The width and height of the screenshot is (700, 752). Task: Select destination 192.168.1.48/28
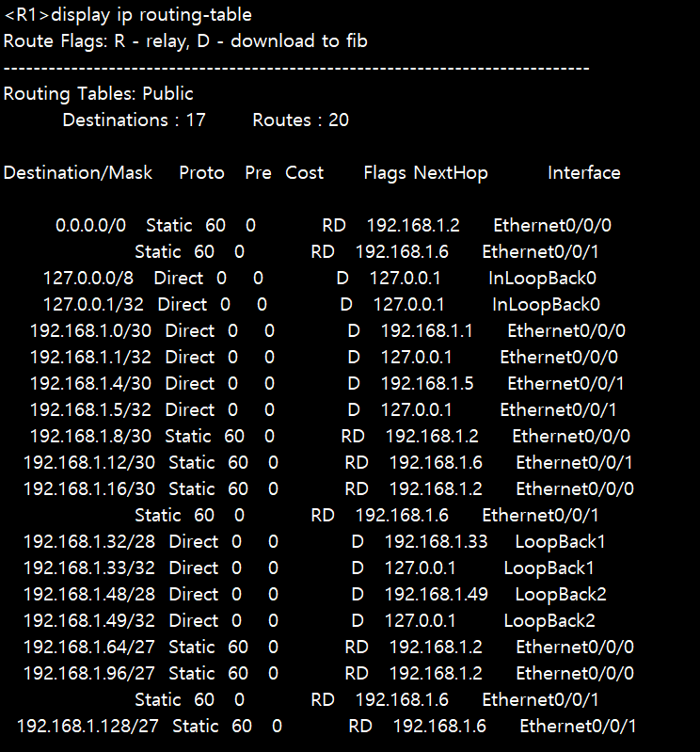(89, 595)
